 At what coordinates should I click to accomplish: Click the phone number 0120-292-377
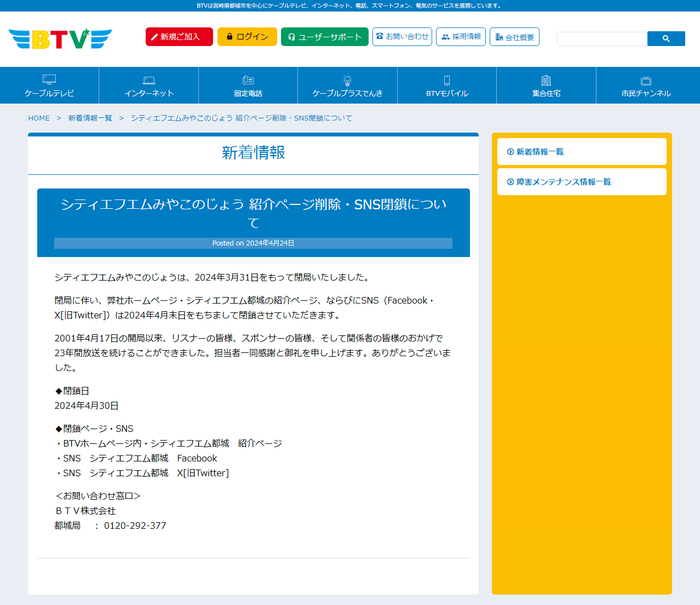tap(135, 526)
